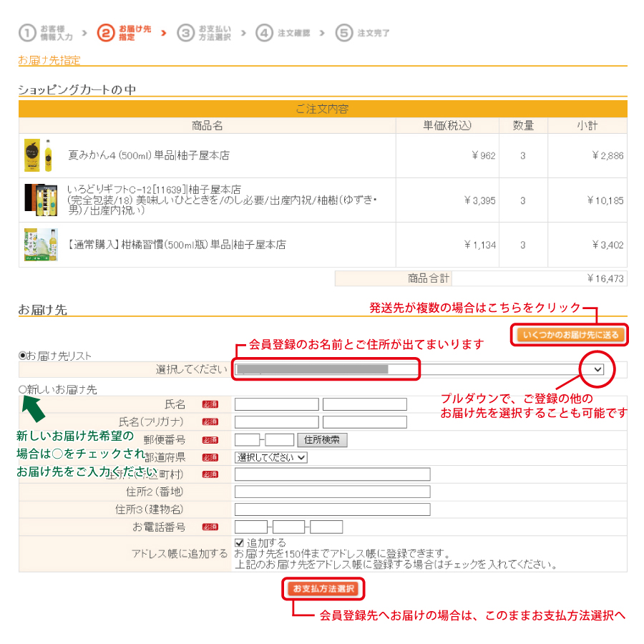Screen dimensions: 644x644
Task: Click the 住所2 (番地) input field
Action: click(x=332, y=492)
